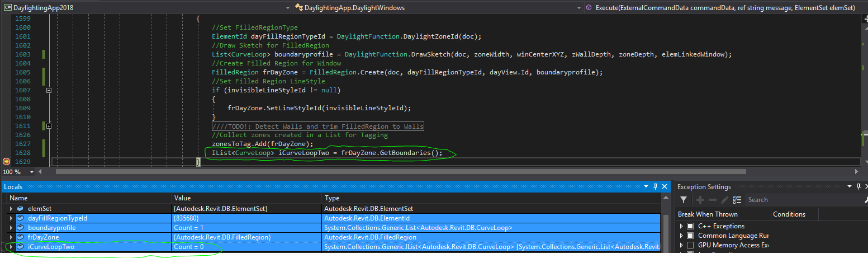868x258 pixels.
Task: Click the boundaryprofile variable icon
Action: [20, 228]
